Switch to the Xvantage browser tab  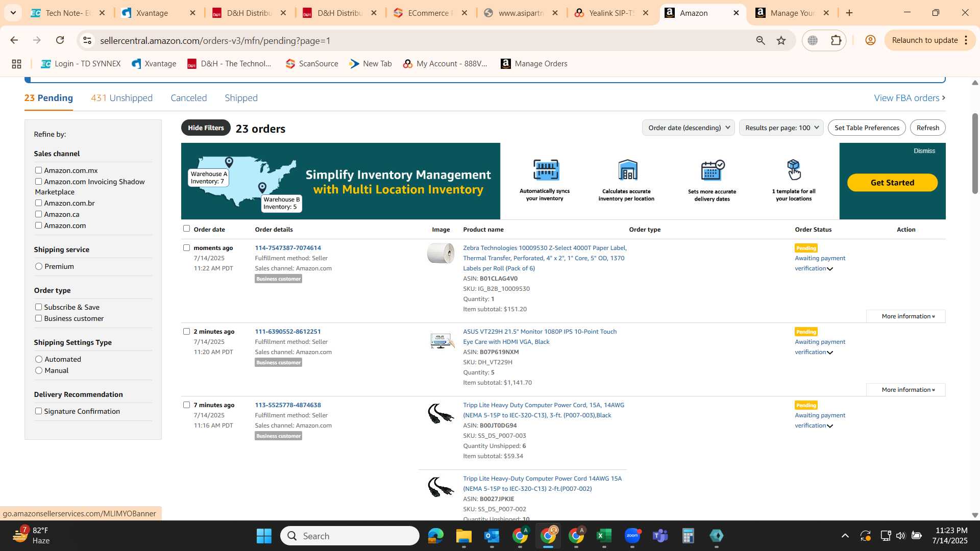coord(158,13)
